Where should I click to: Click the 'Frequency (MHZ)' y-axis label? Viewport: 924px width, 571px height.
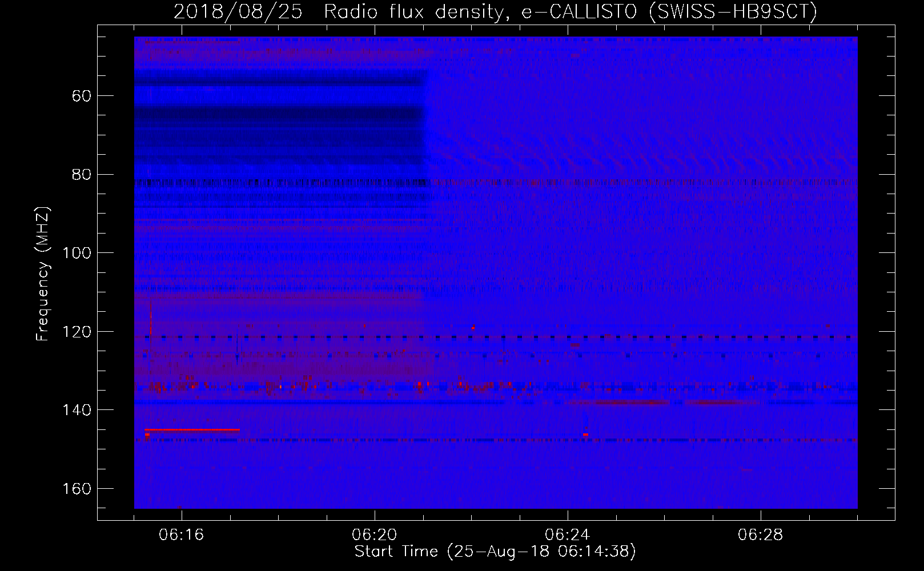[43, 274]
